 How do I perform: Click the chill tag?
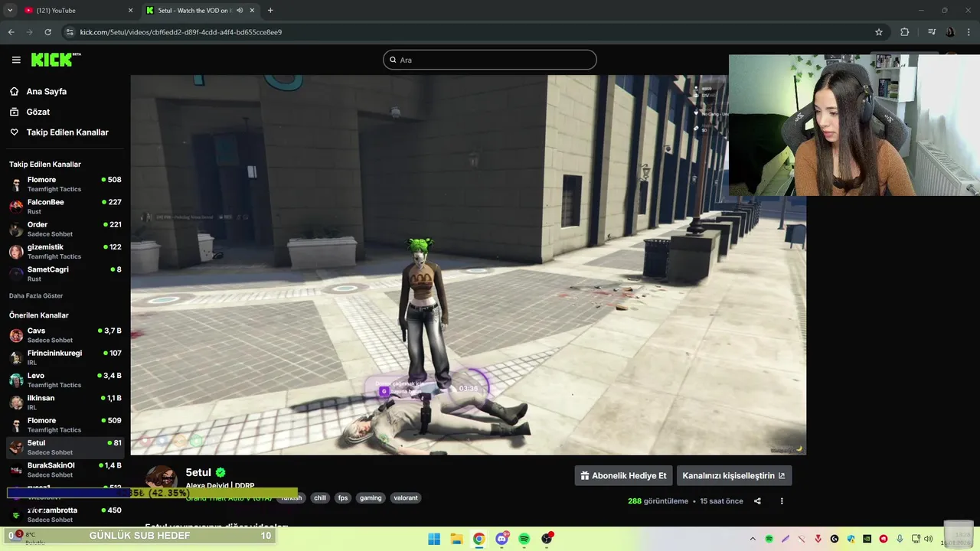[x=320, y=497]
